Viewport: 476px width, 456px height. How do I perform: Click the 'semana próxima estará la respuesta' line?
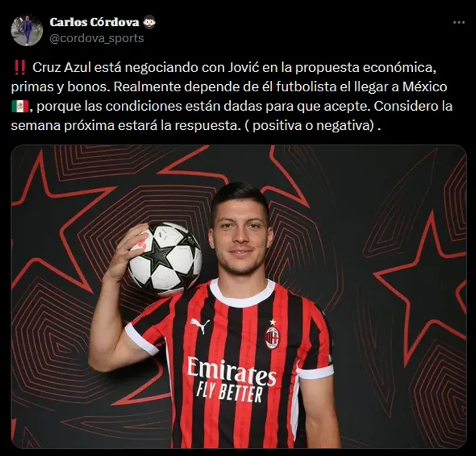(x=196, y=126)
